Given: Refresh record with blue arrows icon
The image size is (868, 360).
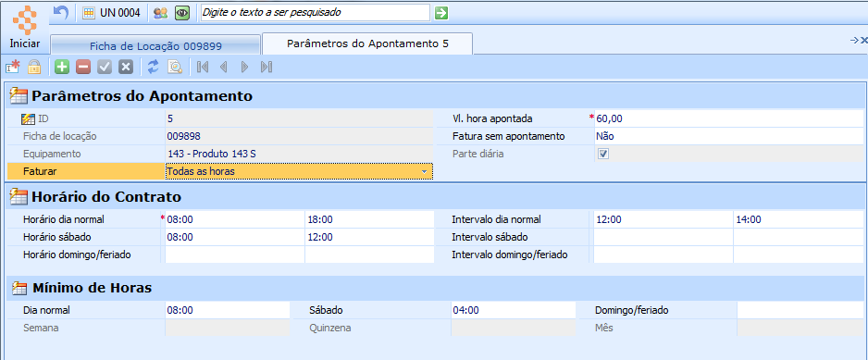Looking at the screenshot, I should [154, 67].
